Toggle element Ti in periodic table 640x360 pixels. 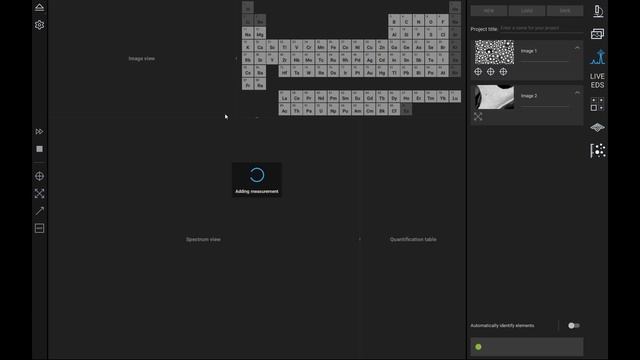click(x=284, y=46)
